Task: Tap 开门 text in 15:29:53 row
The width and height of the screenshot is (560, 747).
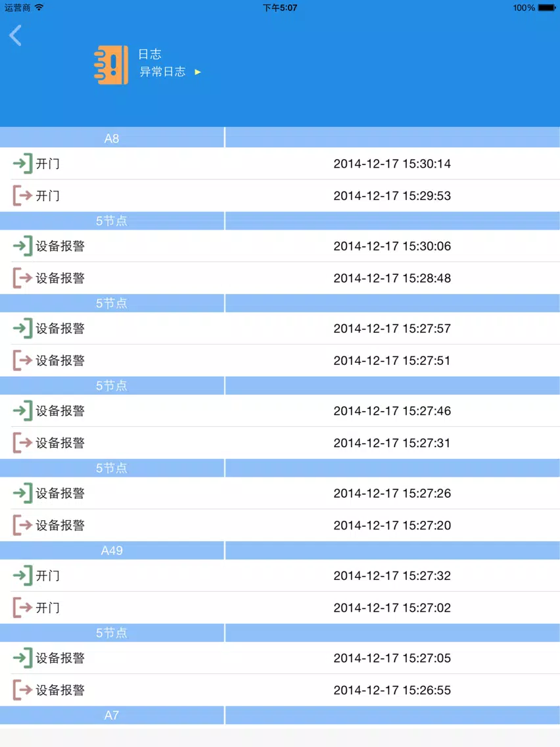Action: click(x=47, y=195)
